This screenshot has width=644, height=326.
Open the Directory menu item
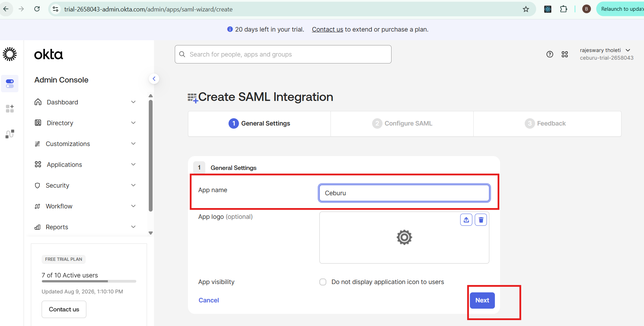click(x=60, y=123)
